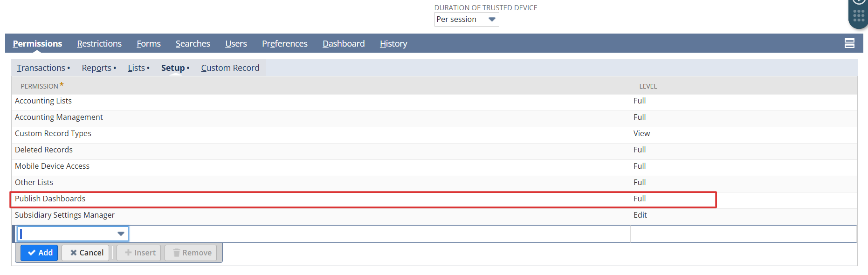Image resolution: width=868 pixels, height=275 pixels.
Task: Click the floating keypad grid icon
Action: pos(858,15)
